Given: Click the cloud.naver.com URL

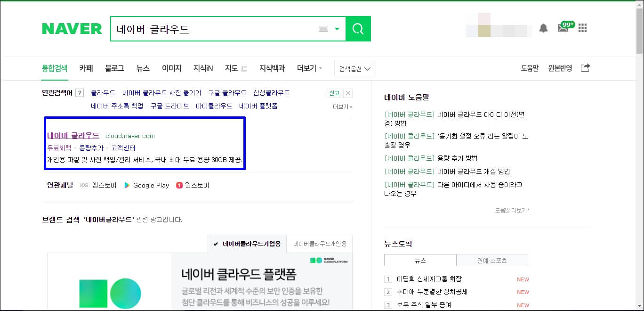Looking at the screenshot, I should tap(130, 136).
